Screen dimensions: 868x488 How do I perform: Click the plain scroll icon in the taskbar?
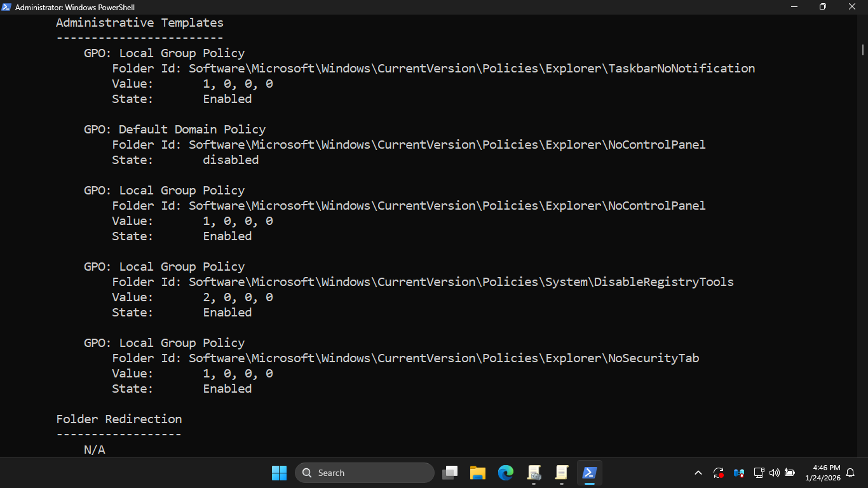[x=562, y=473]
